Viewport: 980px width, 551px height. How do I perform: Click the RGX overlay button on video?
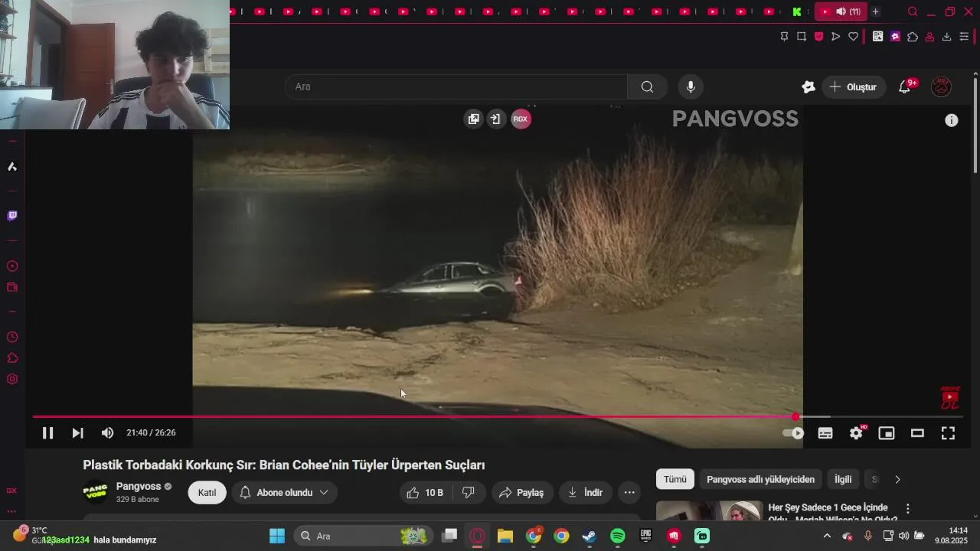click(x=521, y=119)
